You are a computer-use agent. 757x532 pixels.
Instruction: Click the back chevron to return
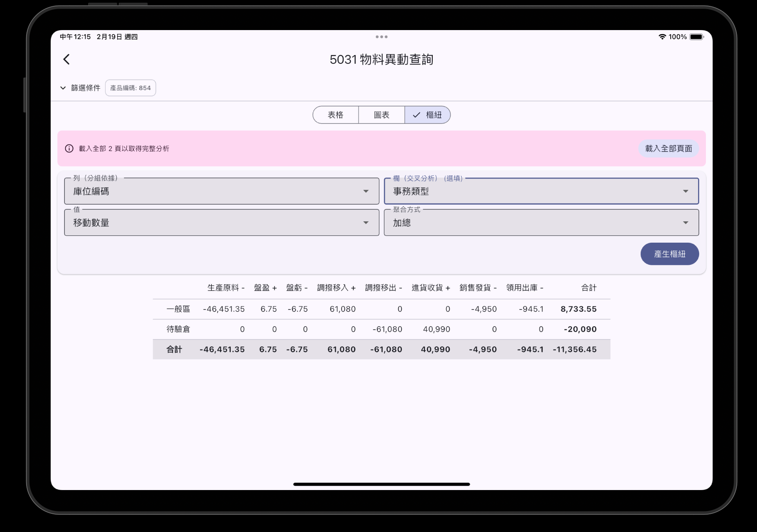67,59
